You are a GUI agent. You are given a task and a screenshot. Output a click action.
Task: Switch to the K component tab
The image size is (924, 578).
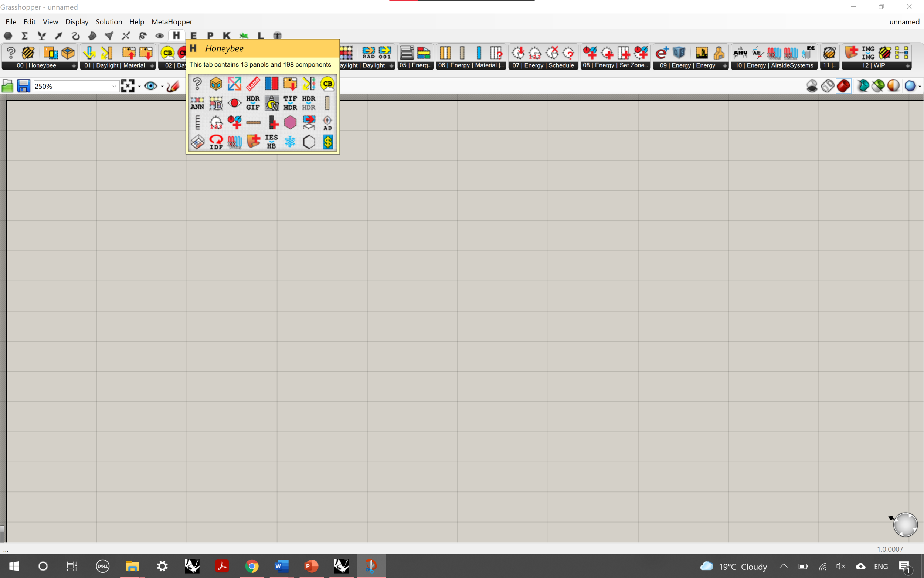pyautogui.click(x=227, y=36)
